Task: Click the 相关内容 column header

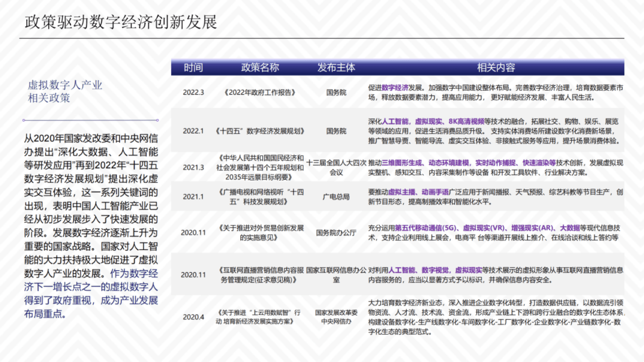Action: [496, 68]
